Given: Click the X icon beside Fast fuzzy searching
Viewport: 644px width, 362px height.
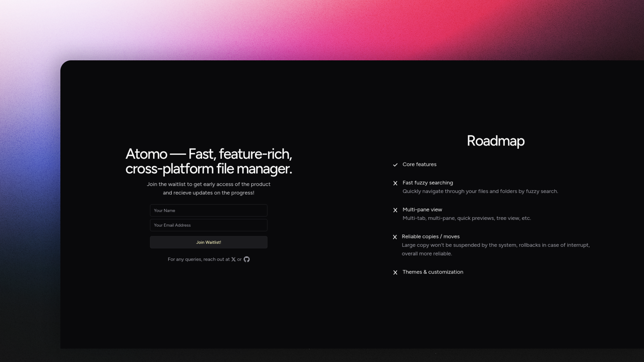Looking at the screenshot, I should (395, 183).
